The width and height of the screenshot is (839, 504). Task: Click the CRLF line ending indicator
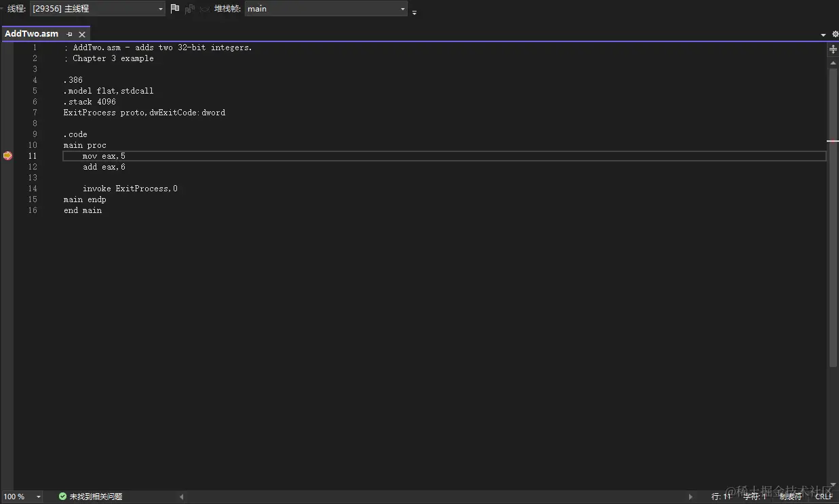tap(823, 496)
